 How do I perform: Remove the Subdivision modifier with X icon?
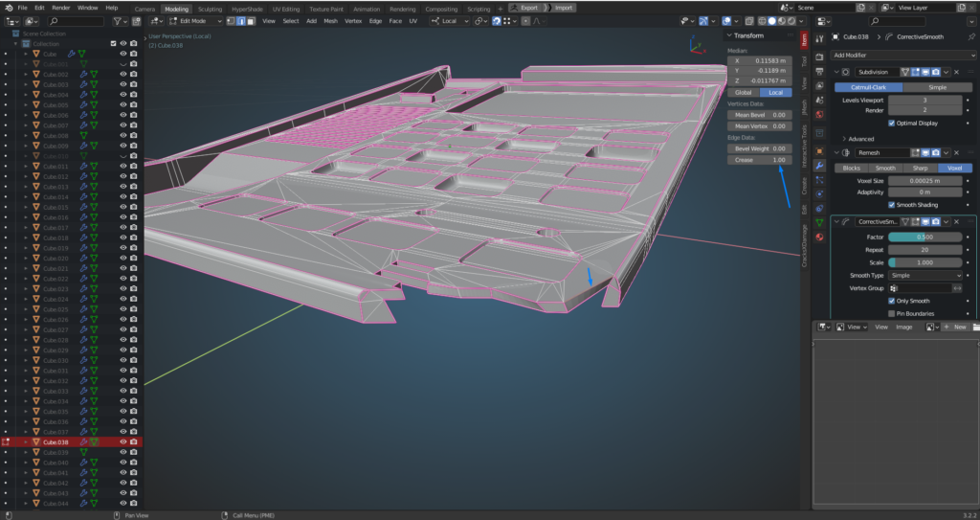(x=957, y=72)
